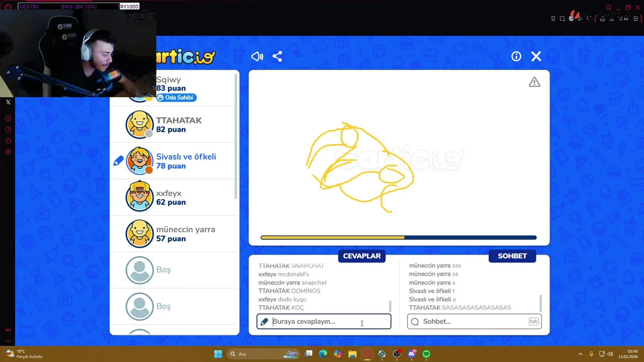The width and height of the screenshot is (644, 362).
Task: Click the answers list scrollbar
Action: [x=390, y=306]
